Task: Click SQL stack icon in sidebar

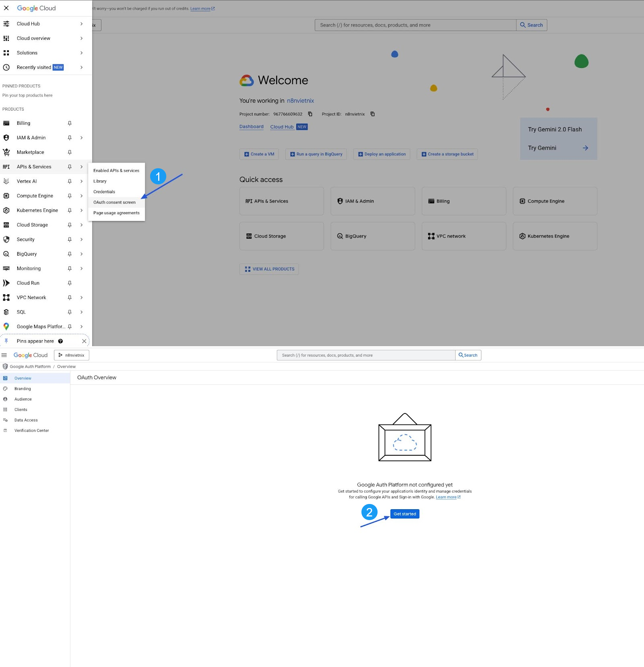Action: coord(6,312)
